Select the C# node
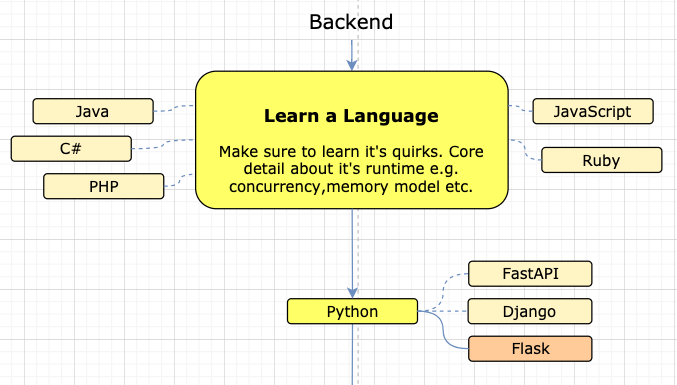This screenshot has height=385, width=677. coord(71,149)
